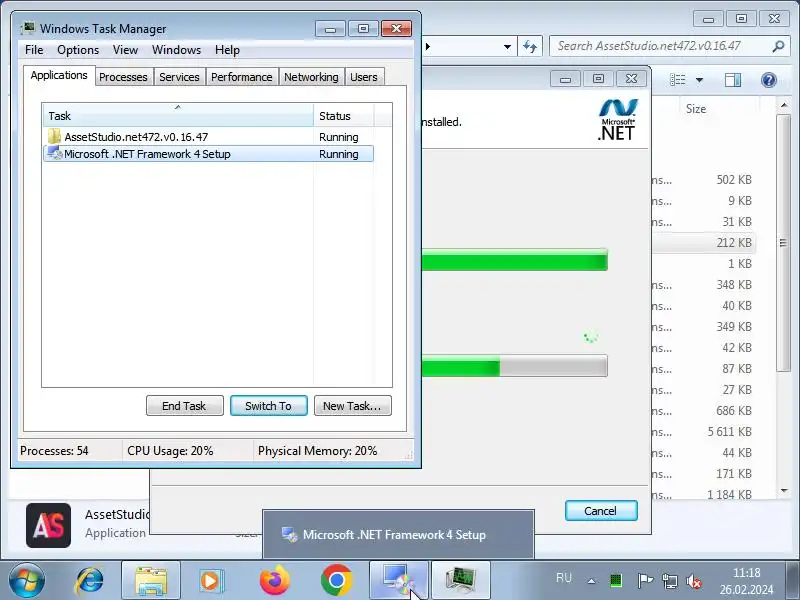Open the File menu in Task Manager
This screenshot has height=600, width=800.
pos(34,50)
